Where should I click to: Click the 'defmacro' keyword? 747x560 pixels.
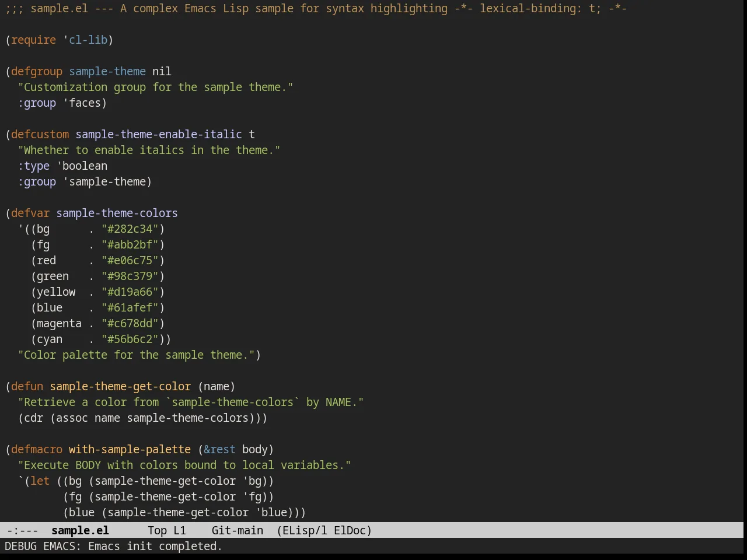tap(37, 449)
